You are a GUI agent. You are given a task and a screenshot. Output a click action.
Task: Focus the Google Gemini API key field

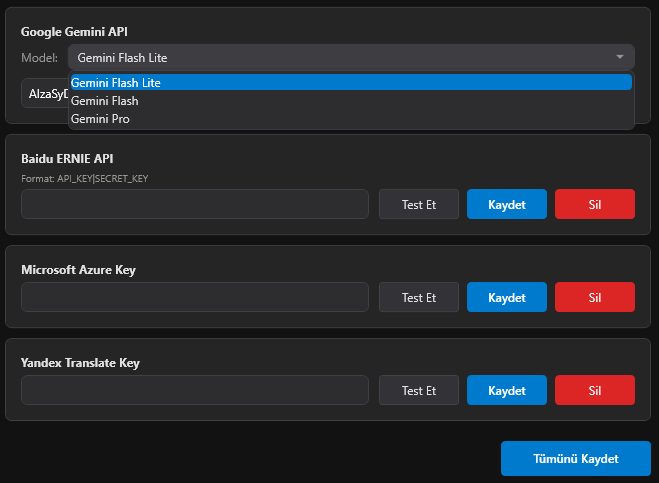coord(43,94)
